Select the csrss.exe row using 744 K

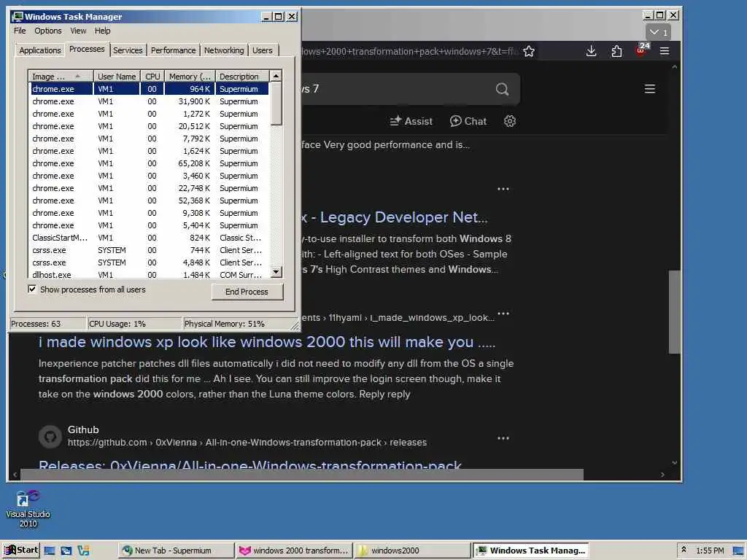pos(150,250)
